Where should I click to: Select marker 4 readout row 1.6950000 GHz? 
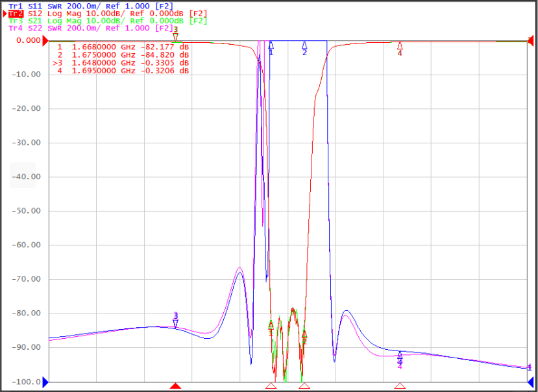click(123, 71)
